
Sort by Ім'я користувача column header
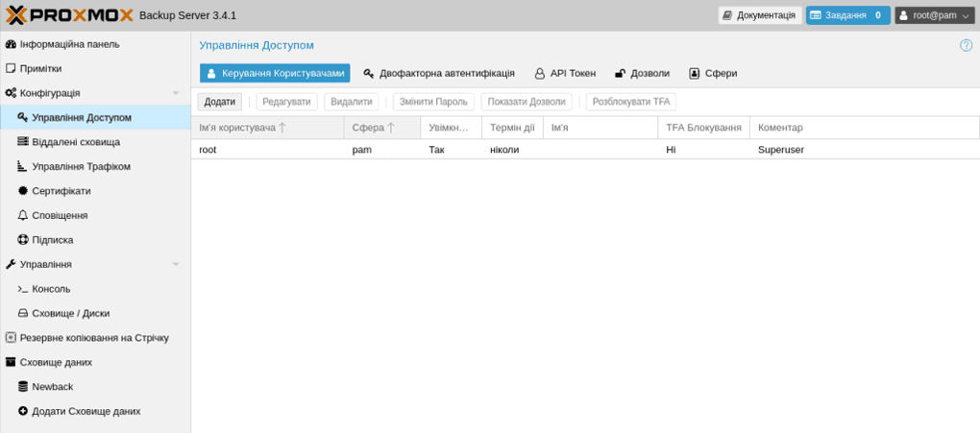point(237,128)
